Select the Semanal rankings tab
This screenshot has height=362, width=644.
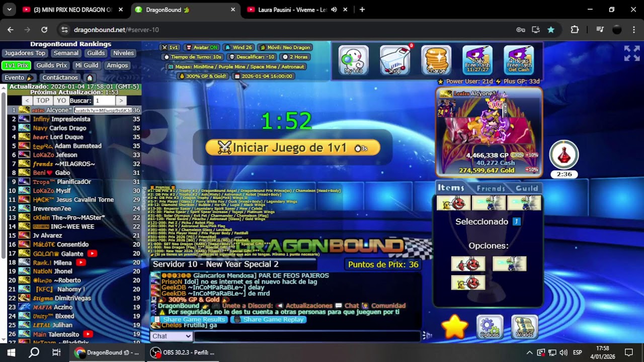[66, 53]
